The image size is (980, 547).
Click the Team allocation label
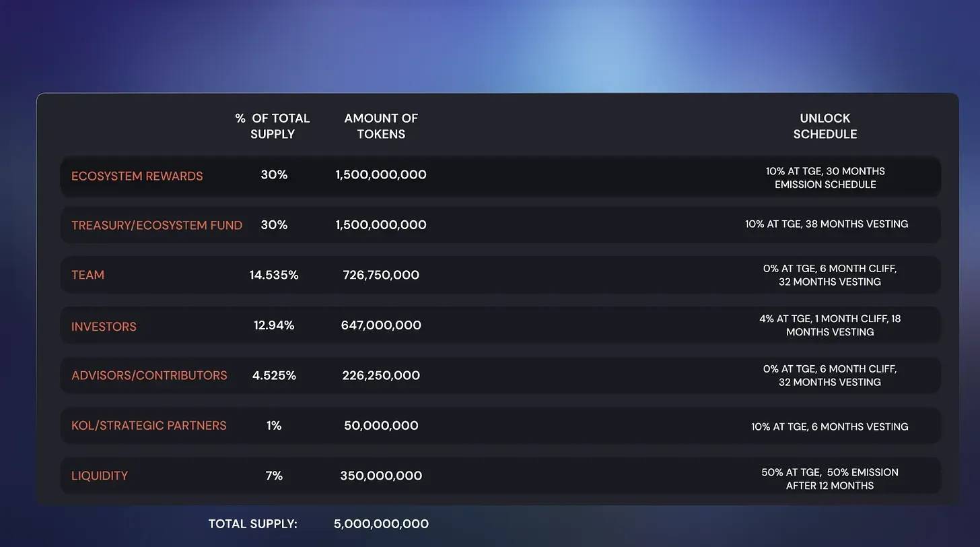87,275
